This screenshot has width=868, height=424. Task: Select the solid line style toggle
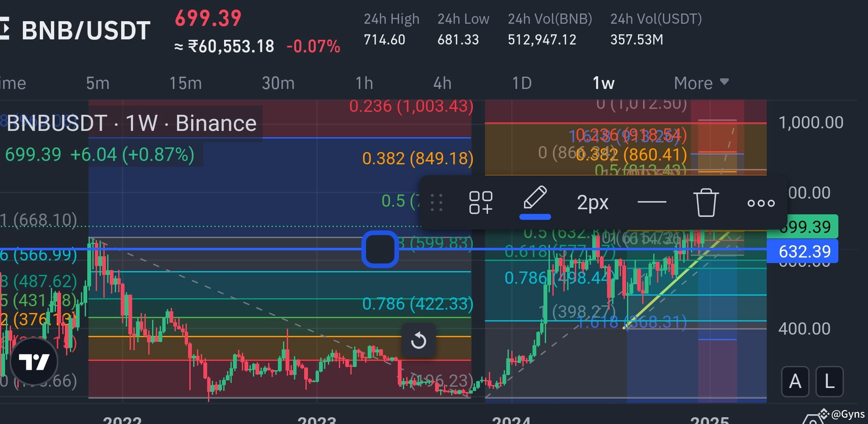(652, 202)
